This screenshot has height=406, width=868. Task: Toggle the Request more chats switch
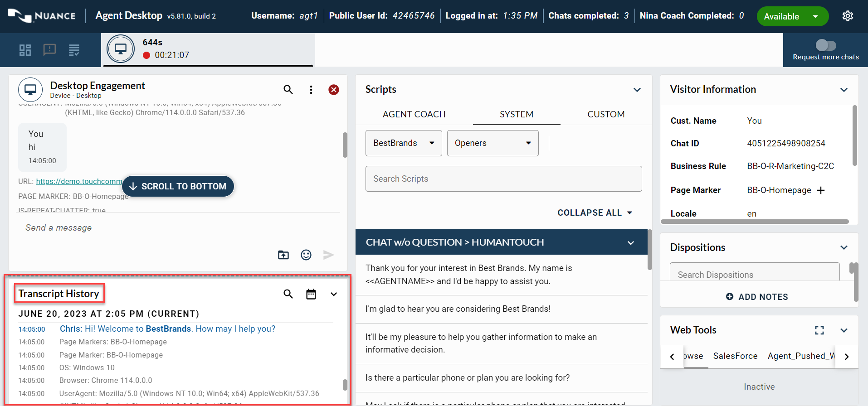coord(825,45)
